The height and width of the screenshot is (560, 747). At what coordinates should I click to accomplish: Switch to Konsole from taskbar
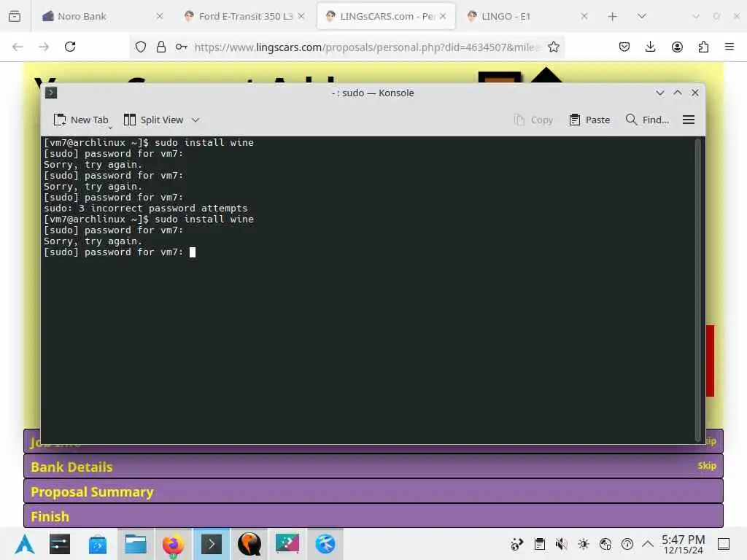tap(211, 544)
